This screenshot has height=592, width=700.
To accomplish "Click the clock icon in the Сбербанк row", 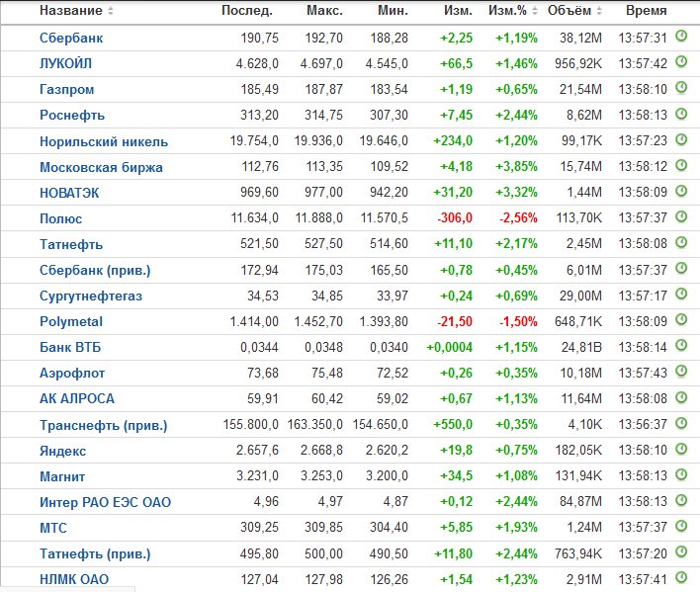I will click(x=681, y=36).
